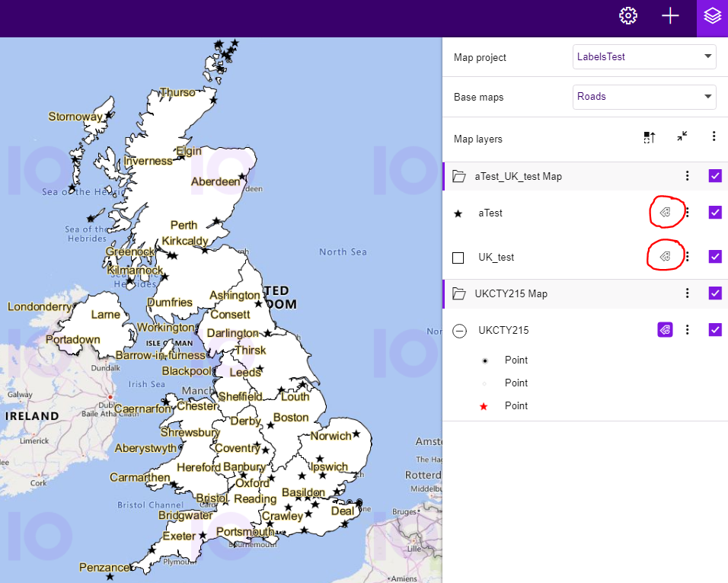Select the UK_test layer name
728x583 pixels.
click(497, 258)
